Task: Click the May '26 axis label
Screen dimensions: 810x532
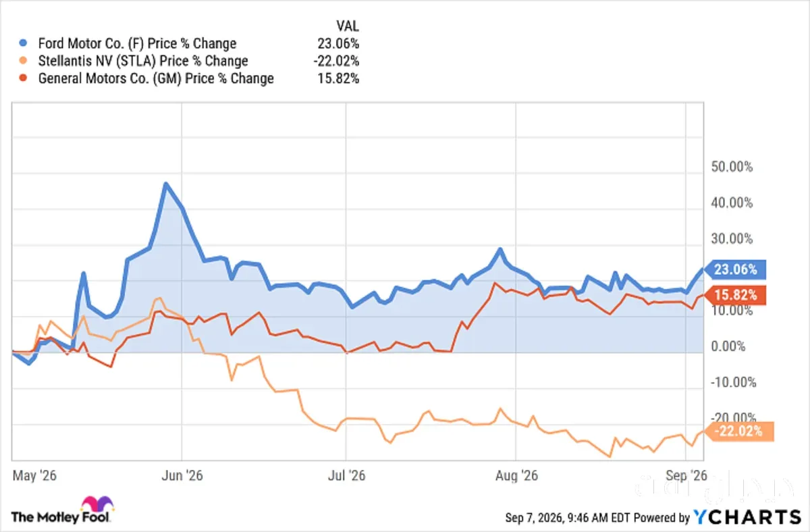Action: tap(32, 475)
